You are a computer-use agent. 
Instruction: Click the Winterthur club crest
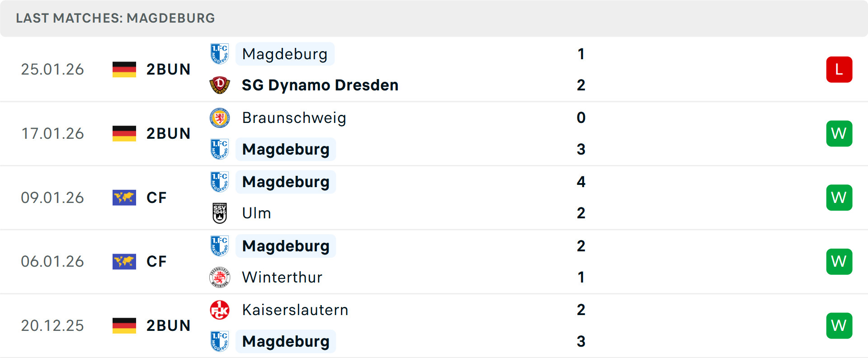click(x=220, y=277)
